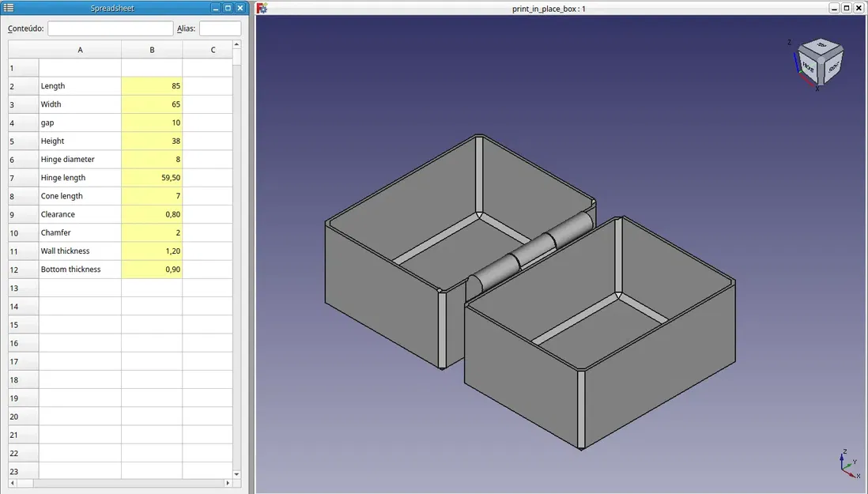This screenshot has height=494, width=868.
Task: Maximize the print_in_place_box window
Action: tap(847, 8)
